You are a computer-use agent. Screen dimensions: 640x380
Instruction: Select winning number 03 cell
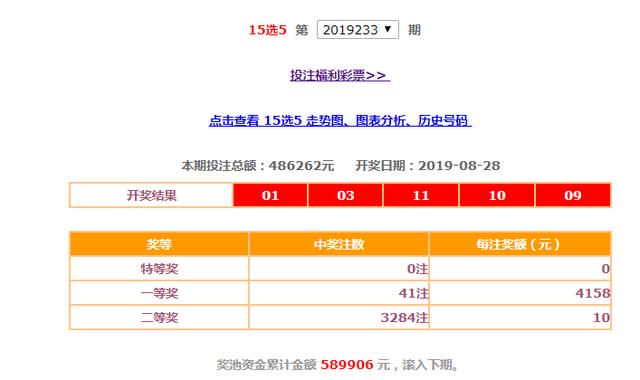[345, 195]
